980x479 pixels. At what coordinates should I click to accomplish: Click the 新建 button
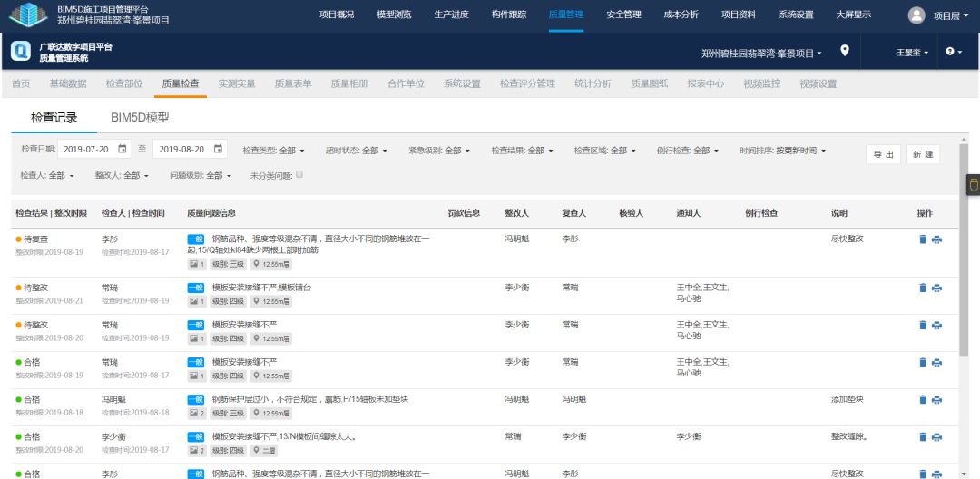point(923,154)
